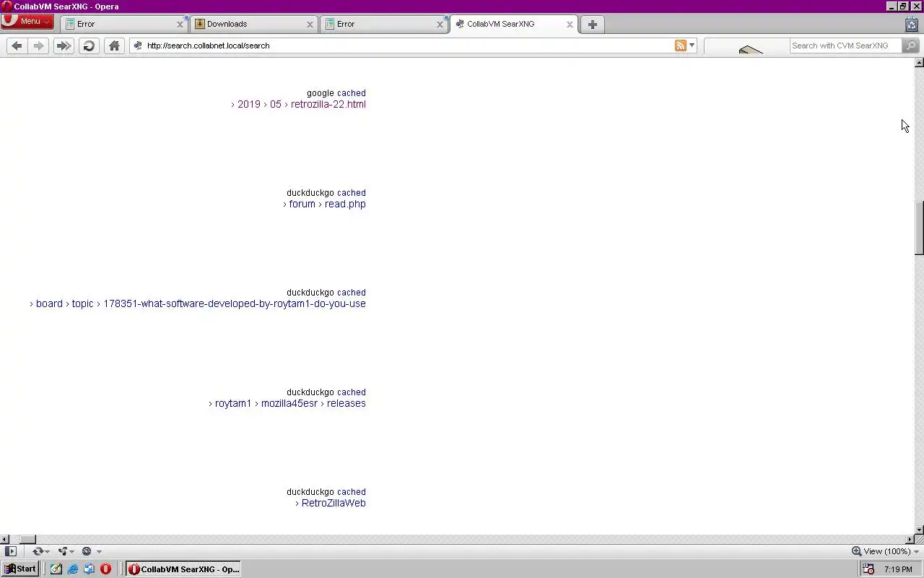Image resolution: width=924 pixels, height=578 pixels.
Task: Open cached link above mozilla45esr releases
Action: tap(352, 392)
